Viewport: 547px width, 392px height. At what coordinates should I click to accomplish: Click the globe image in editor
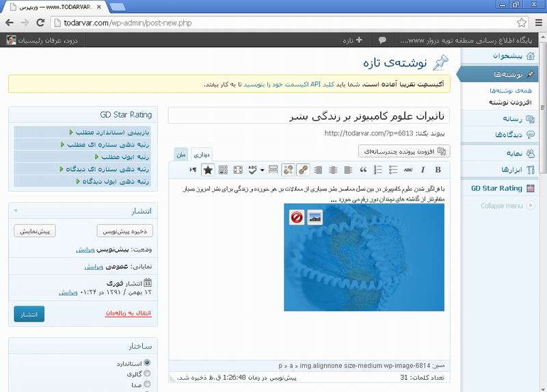click(x=364, y=257)
